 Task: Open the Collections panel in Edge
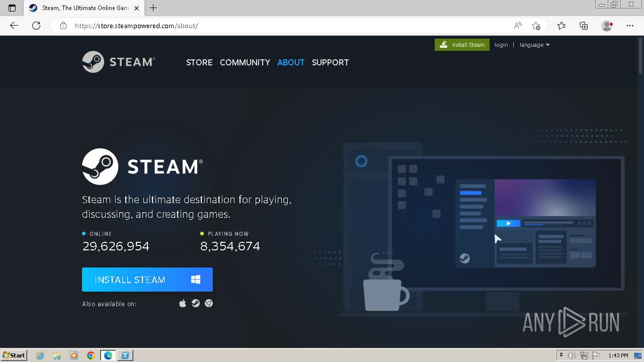pyautogui.click(x=584, y=26)
